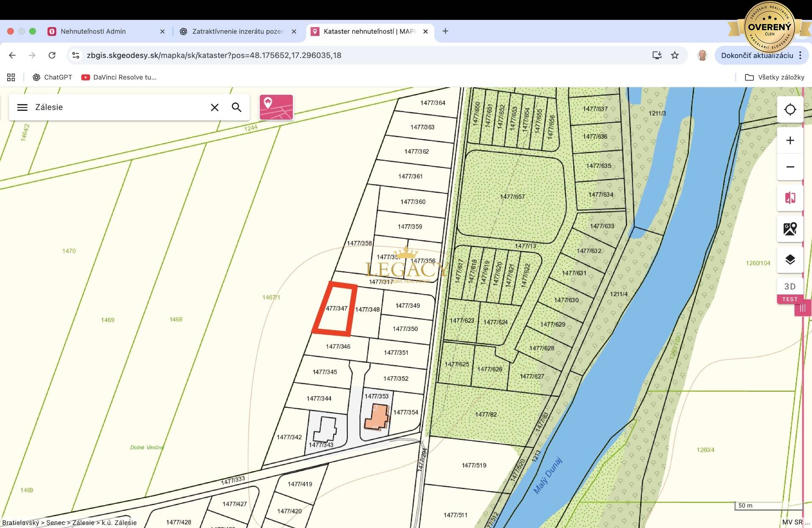
Task: Open the ChatGPT bookmark
Action: (x=52, y=77)
